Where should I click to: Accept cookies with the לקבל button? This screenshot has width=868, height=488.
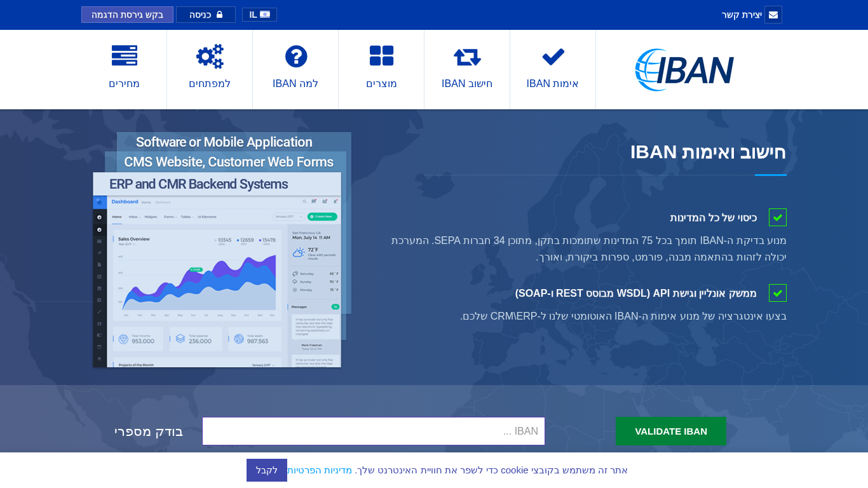click(x=267, y=470)
